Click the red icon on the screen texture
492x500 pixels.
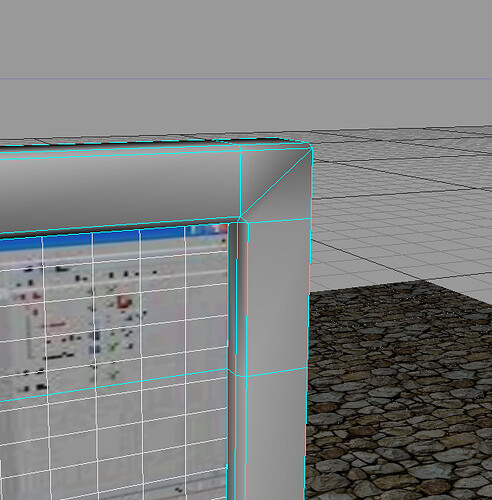[x=123, y=302]
